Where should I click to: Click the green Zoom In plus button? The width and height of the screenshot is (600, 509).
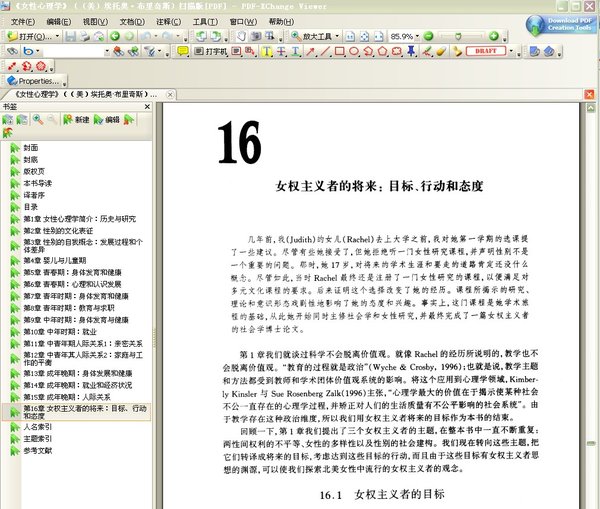click(494, 36)
